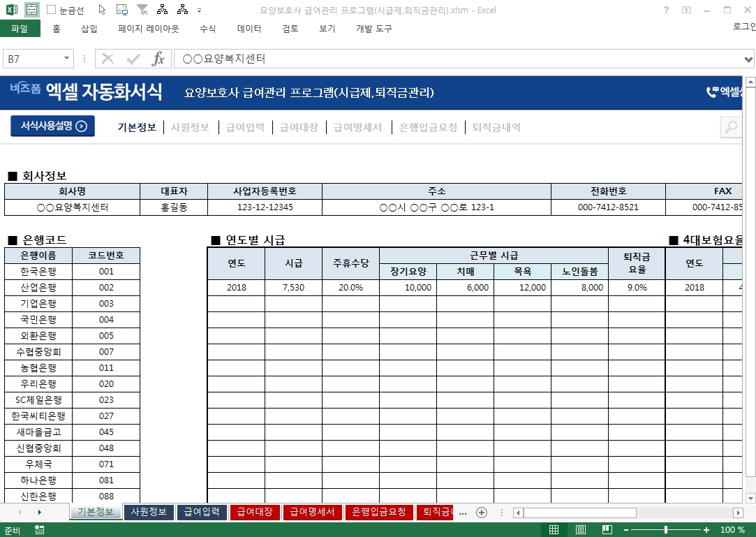Switch to the 급여대장 sheet tab

[255, 512]
